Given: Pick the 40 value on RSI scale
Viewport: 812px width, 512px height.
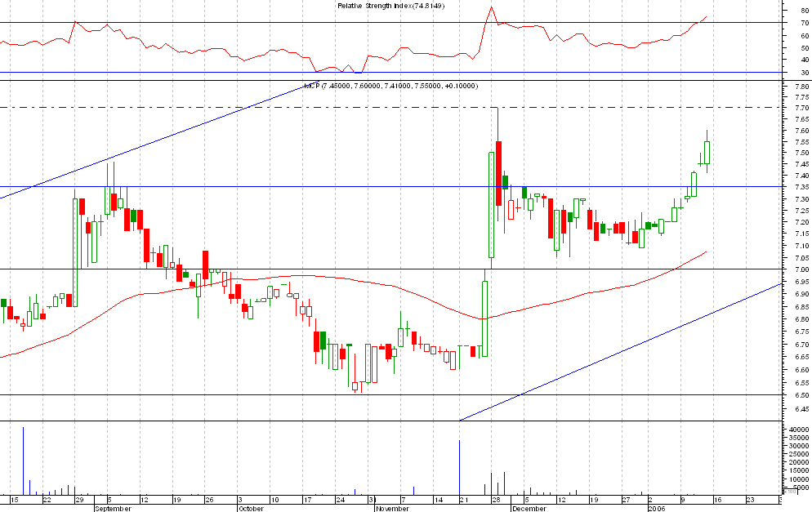Looking at the screenshot, I should 803,60.
